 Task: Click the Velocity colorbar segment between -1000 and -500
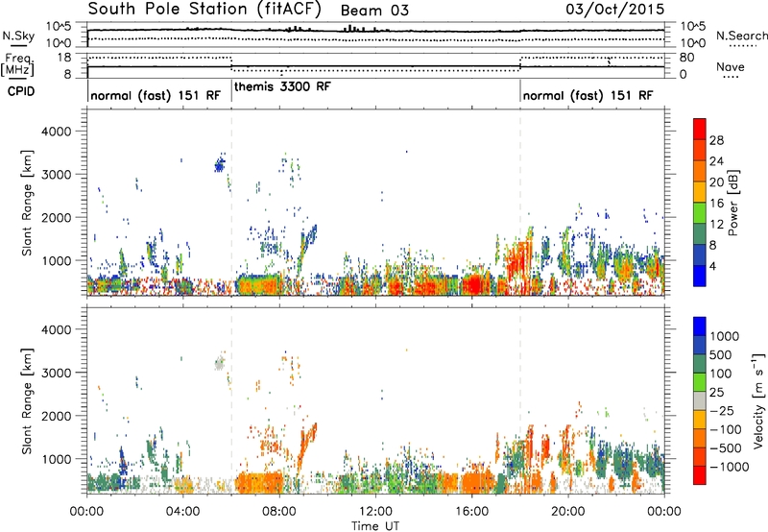(700, 456)
